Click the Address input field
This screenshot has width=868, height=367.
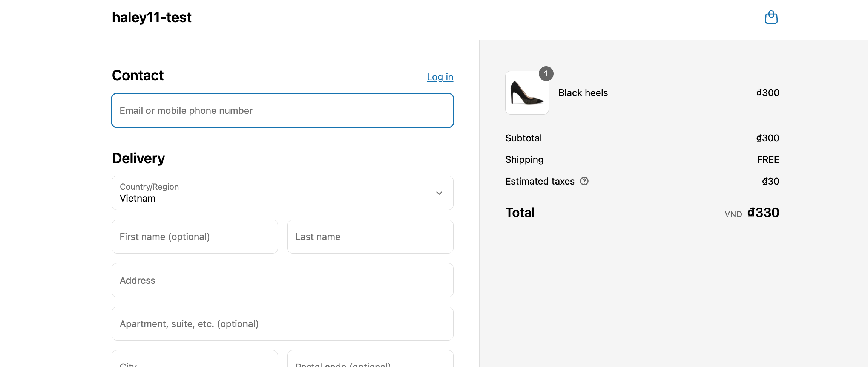tap(282, 280)
